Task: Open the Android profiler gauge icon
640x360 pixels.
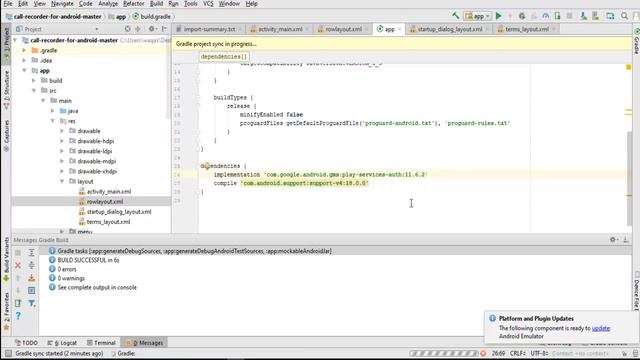Action: coord(545,16)
